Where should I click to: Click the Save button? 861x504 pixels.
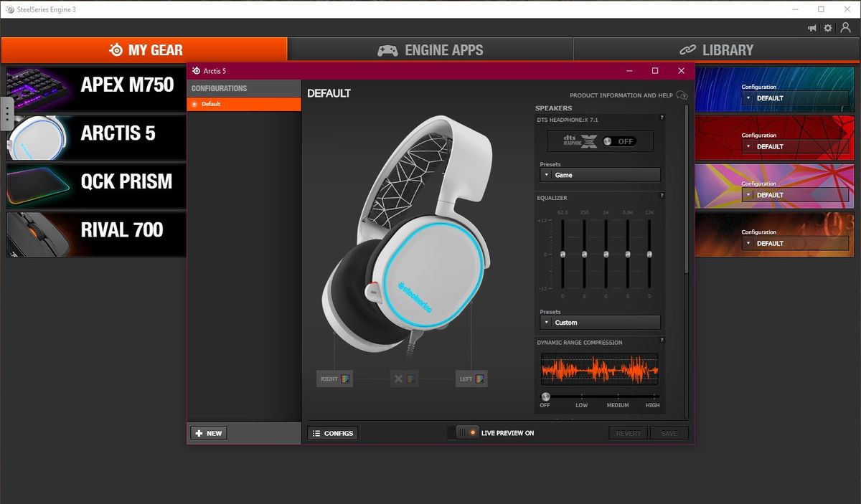click(x=669, y=433)
